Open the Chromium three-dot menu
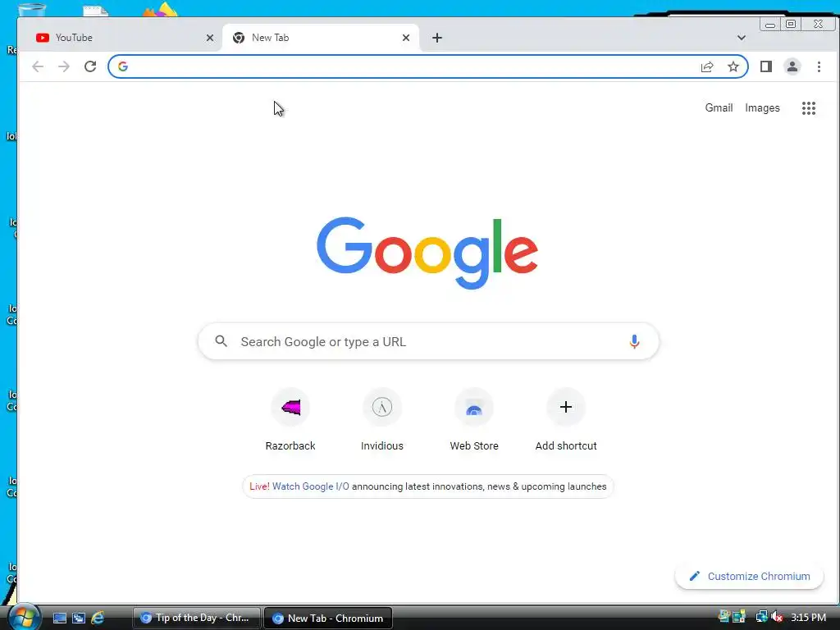 [x=819, y=66]
